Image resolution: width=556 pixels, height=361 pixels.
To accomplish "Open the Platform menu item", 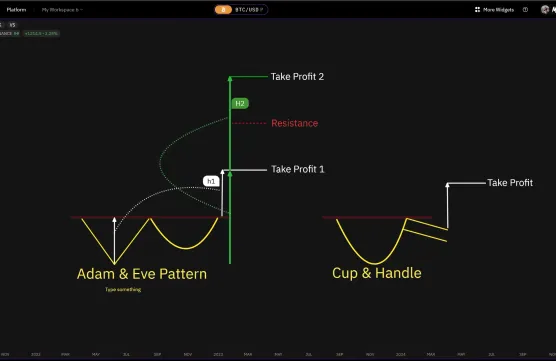I will (16, 10).
